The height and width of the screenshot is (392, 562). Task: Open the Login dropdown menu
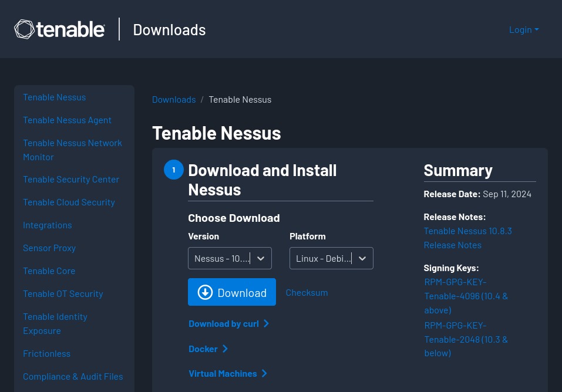[x=523, y=29]
